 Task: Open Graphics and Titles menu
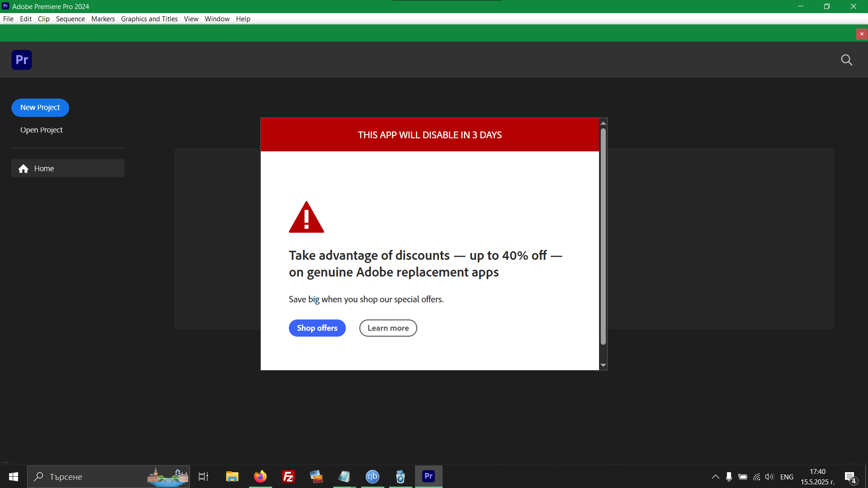click(149, 19)
